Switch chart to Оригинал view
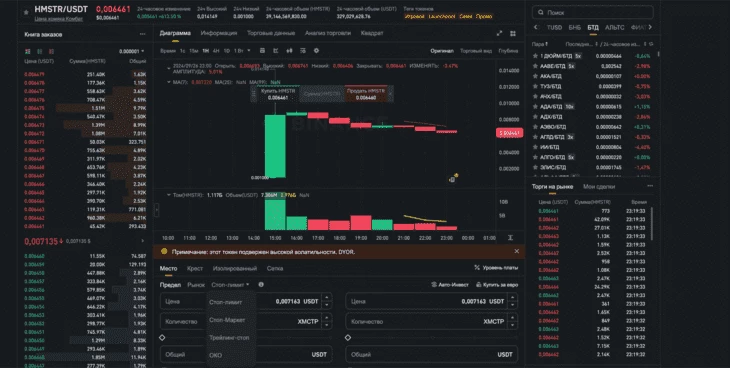The width and height of the screenshot is (730, 368). 442,51
